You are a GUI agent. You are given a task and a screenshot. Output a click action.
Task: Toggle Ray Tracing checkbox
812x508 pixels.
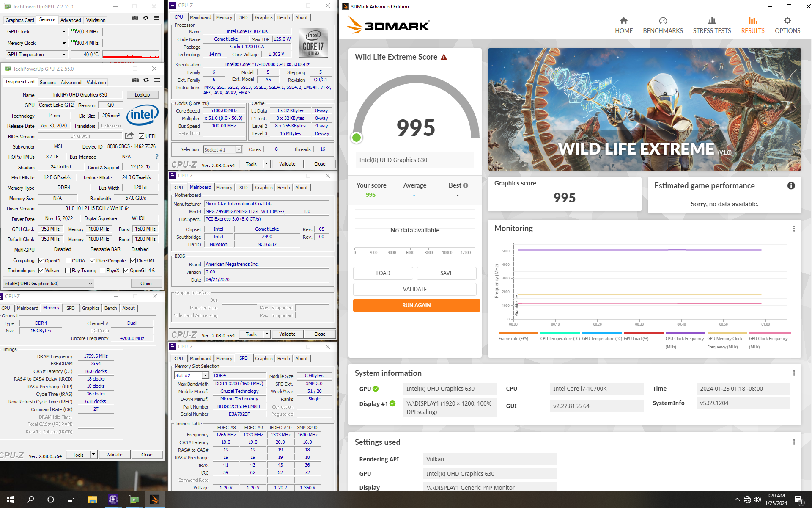click(68, 271)
